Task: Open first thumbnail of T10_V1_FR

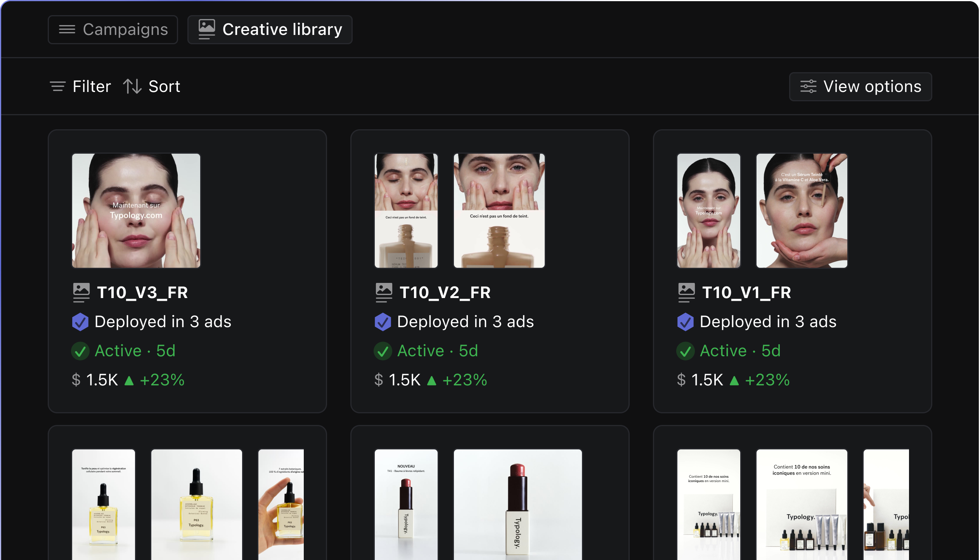Action: click(709, 211)
